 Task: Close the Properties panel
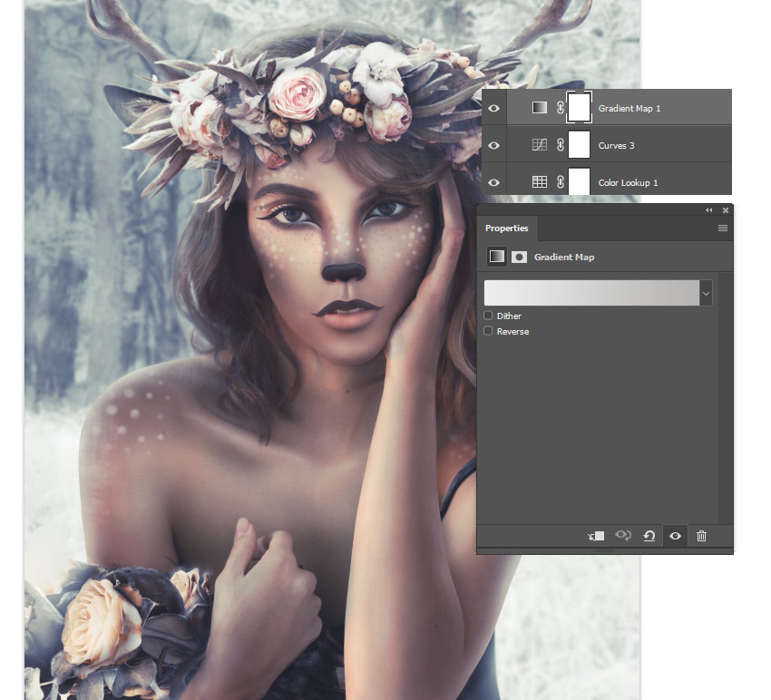coord(726,209)
